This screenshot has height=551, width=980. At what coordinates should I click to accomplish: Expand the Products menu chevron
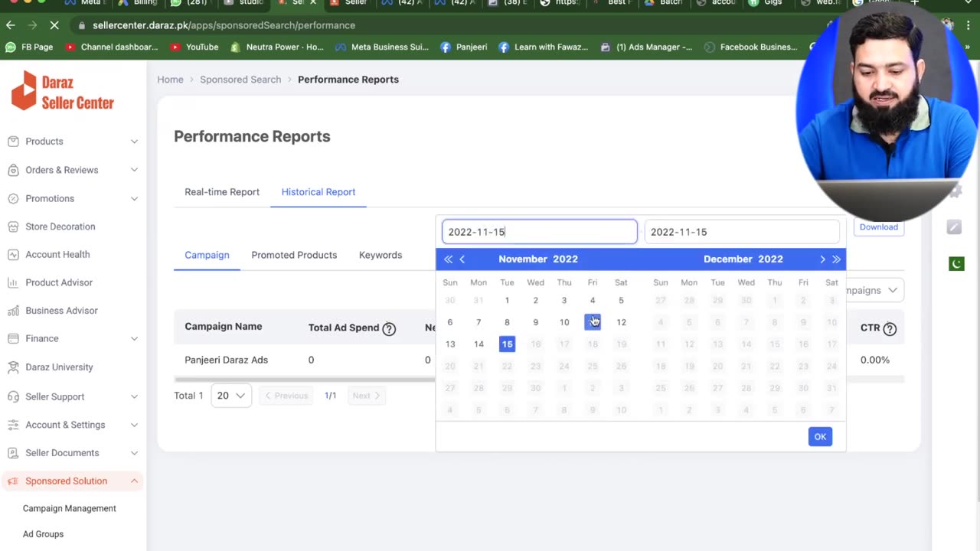[x=134, y=142]
